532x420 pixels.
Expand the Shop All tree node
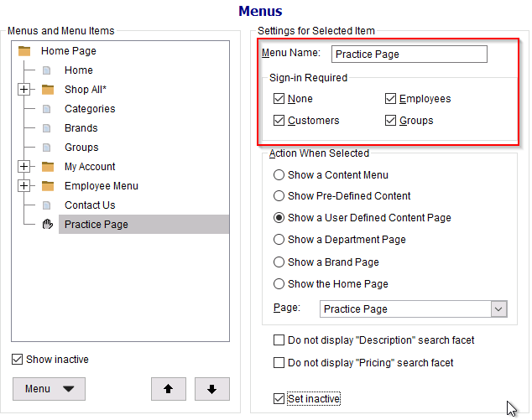23,90
